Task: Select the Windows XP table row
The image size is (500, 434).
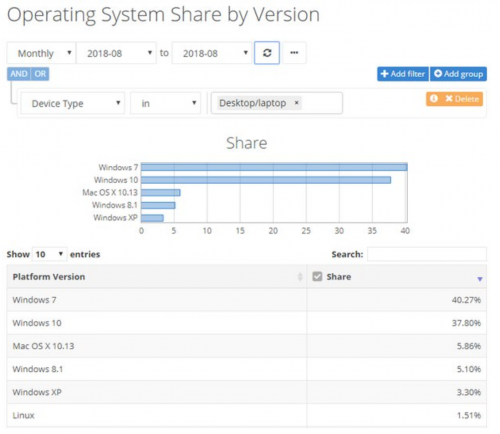Action: click(247, 392)
